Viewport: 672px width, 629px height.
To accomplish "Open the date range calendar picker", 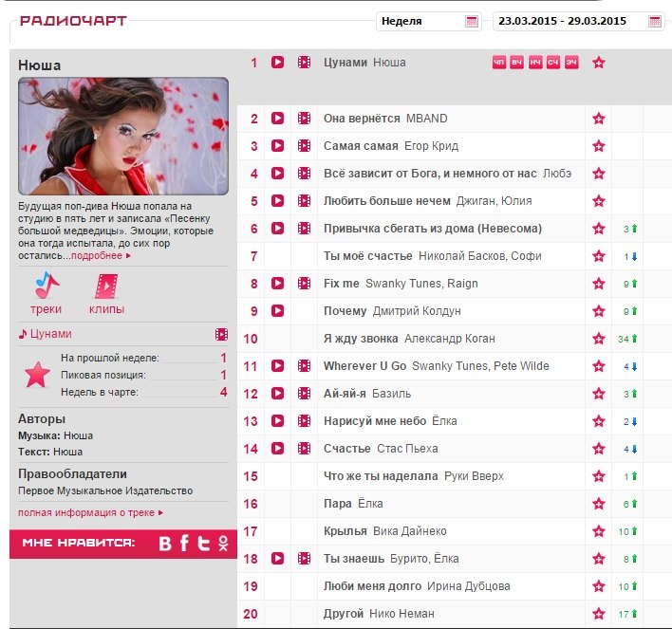I will tap(655, 21).
